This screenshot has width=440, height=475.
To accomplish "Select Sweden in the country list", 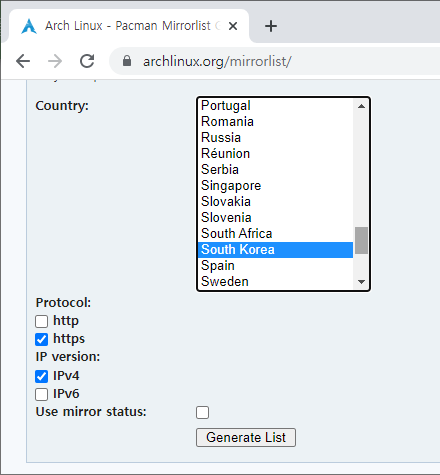I will (275, 282).
